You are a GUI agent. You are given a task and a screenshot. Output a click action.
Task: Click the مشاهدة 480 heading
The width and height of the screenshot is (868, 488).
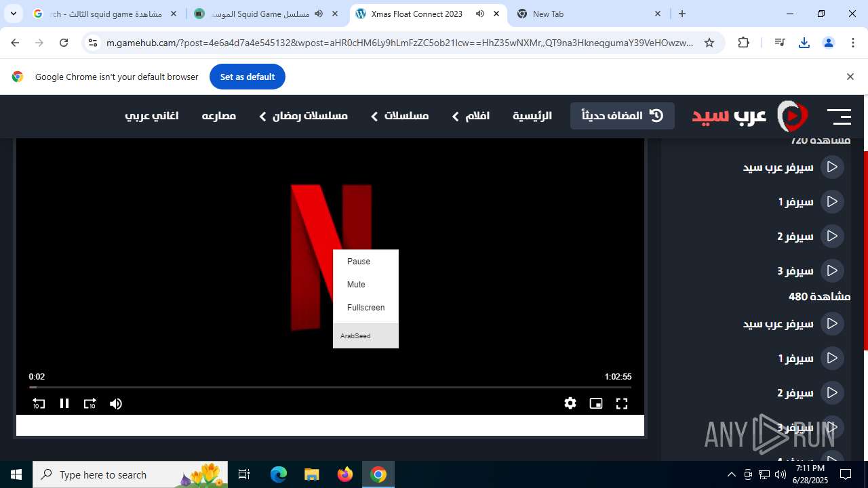pos(819,296)
